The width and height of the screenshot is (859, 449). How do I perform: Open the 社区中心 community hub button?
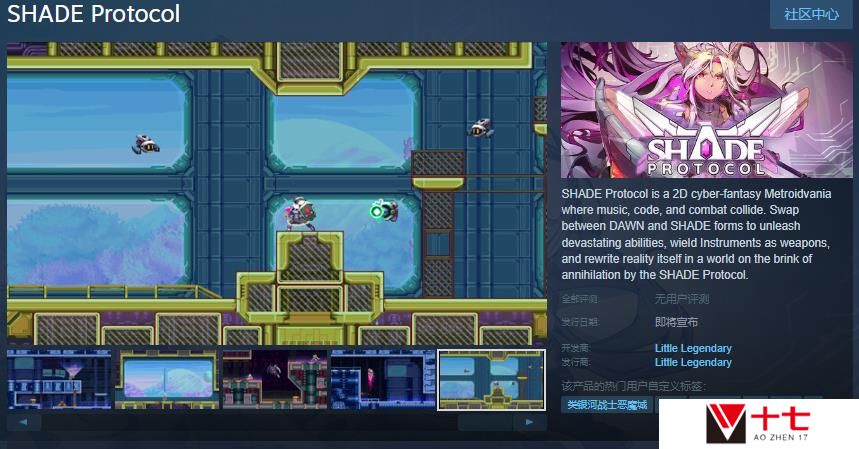[811, 14]
